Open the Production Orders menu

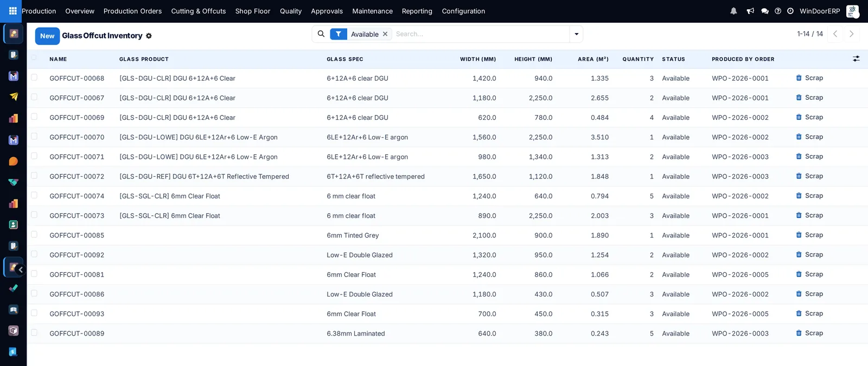pos(132,11)
